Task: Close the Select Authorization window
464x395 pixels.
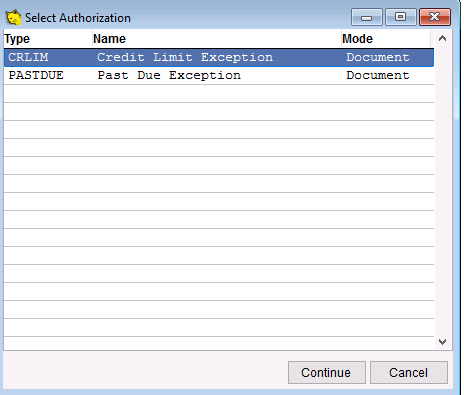Action: [x=435, y=17]
